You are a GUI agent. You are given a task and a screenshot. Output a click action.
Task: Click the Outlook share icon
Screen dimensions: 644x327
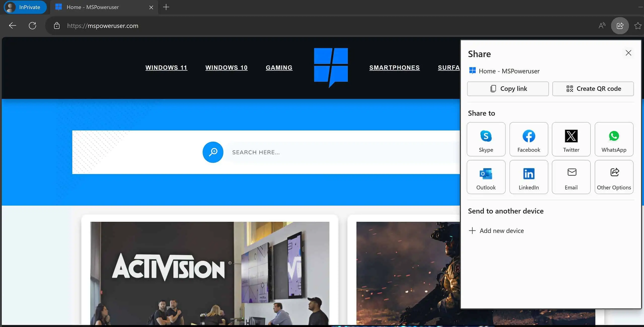(x=486, y=177)
